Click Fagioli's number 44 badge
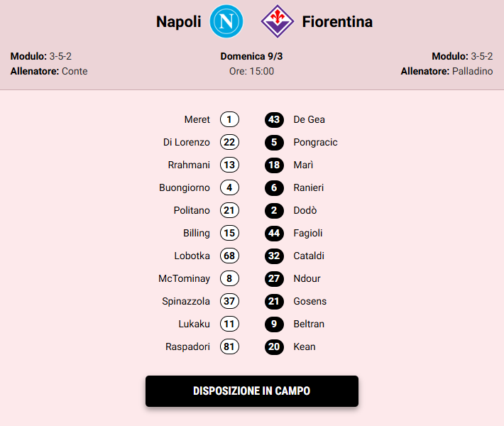This screenshot has height=426, width=504. tap(274, 233)
